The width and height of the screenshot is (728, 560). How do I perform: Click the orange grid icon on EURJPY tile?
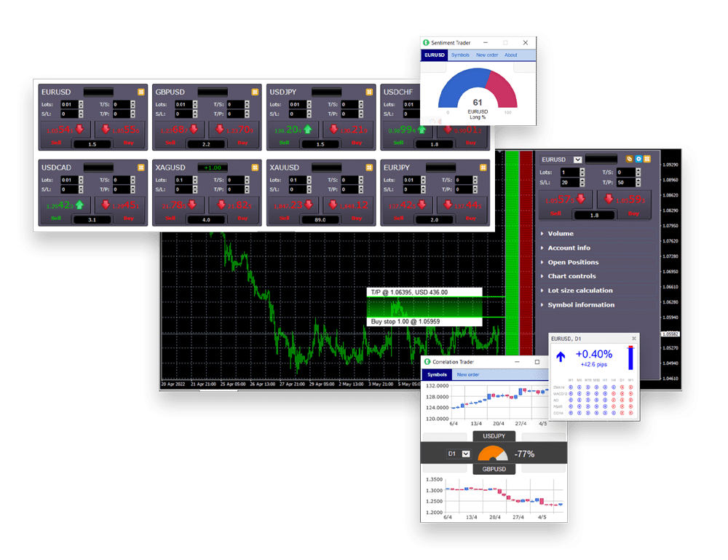click(483, 167)
